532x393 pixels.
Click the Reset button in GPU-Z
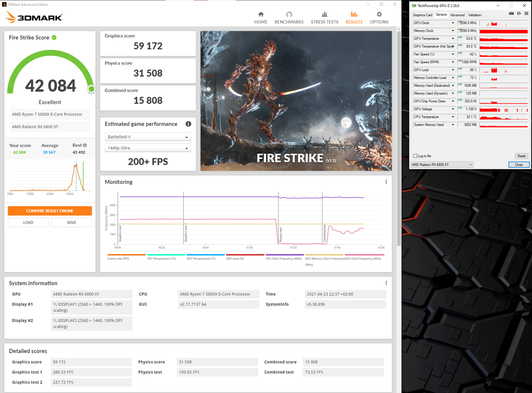click(521, 156)
